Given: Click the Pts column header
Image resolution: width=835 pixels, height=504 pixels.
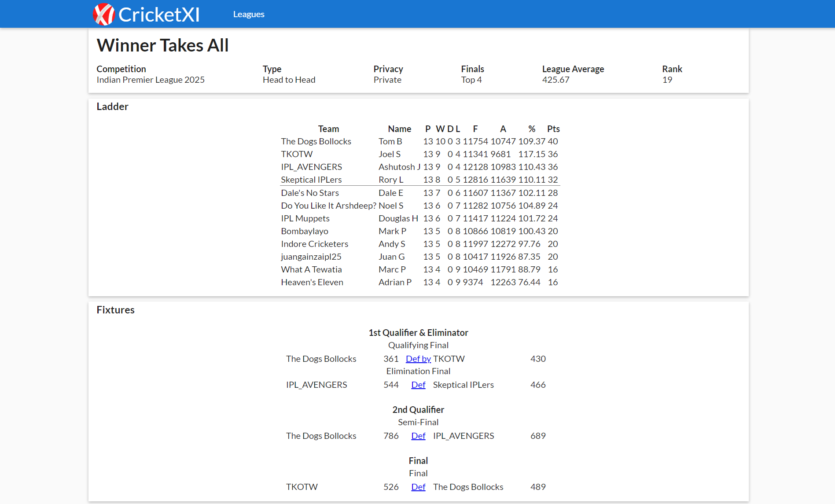Looking at the screenshot, I should 553,129.
